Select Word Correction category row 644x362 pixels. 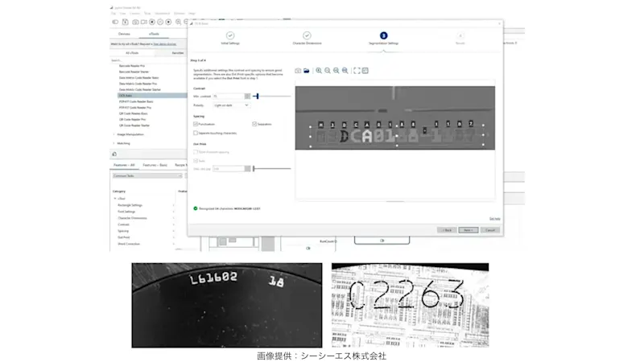129,244
